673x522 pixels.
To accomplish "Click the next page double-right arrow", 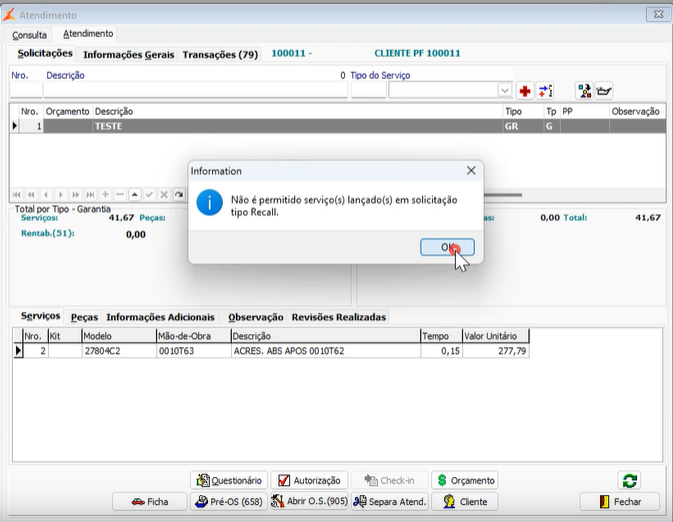I will (x=76, y=195).
